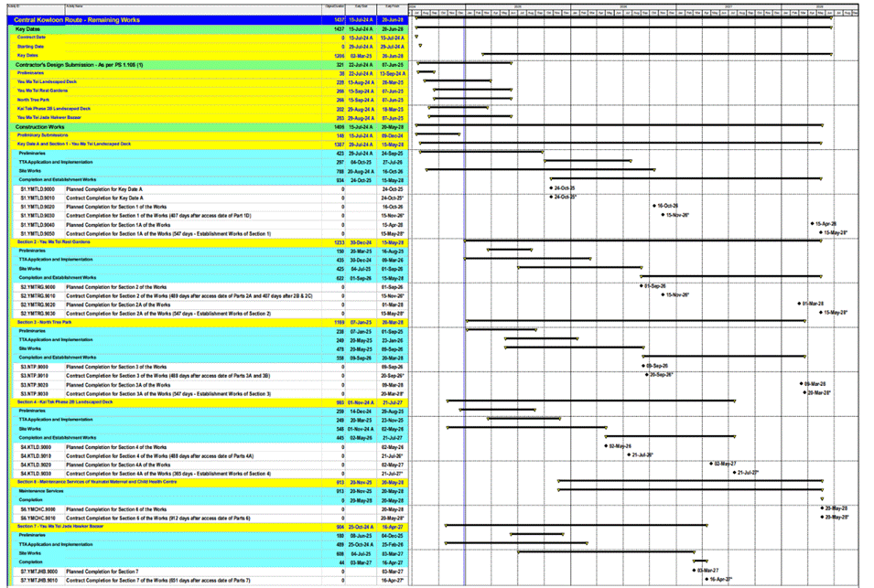Click the 16-Oct-26 milestone diamond
The width and height of the screenshot is (874, 588).
654,207
